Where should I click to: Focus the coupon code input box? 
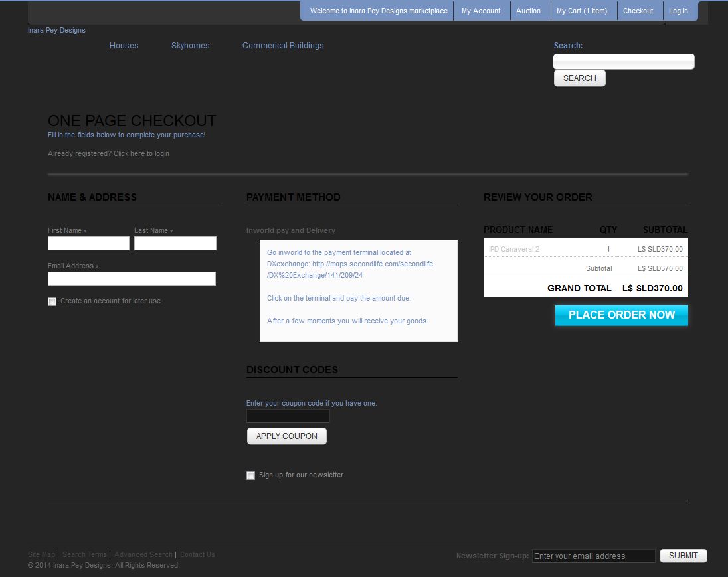(x=288, y=416)
